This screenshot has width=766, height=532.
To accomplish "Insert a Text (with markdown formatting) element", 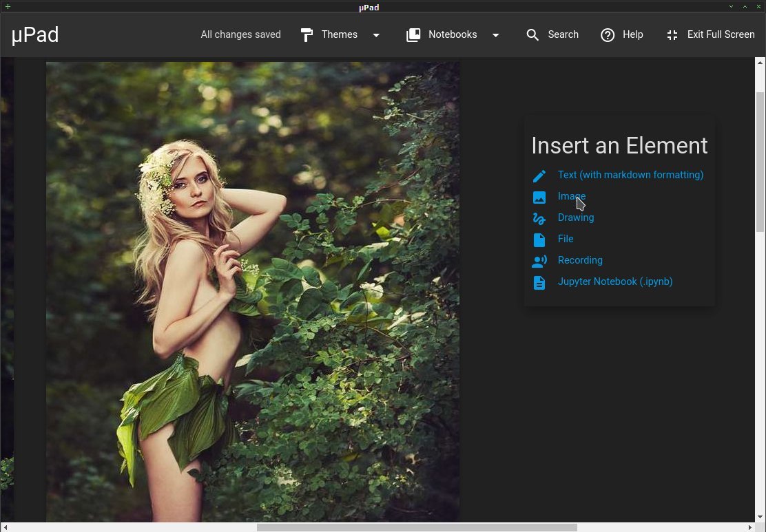I will click(x=631, y=175).
